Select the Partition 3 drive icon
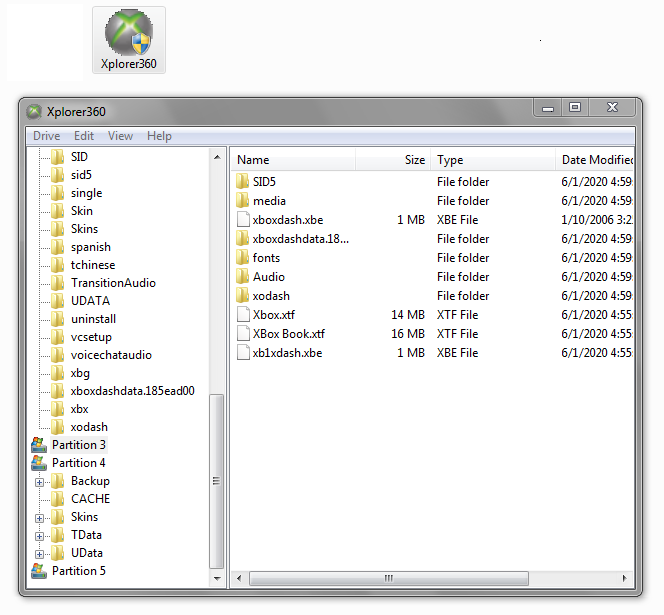The height and width of the screenshot is (615, 664). (39, 445)
